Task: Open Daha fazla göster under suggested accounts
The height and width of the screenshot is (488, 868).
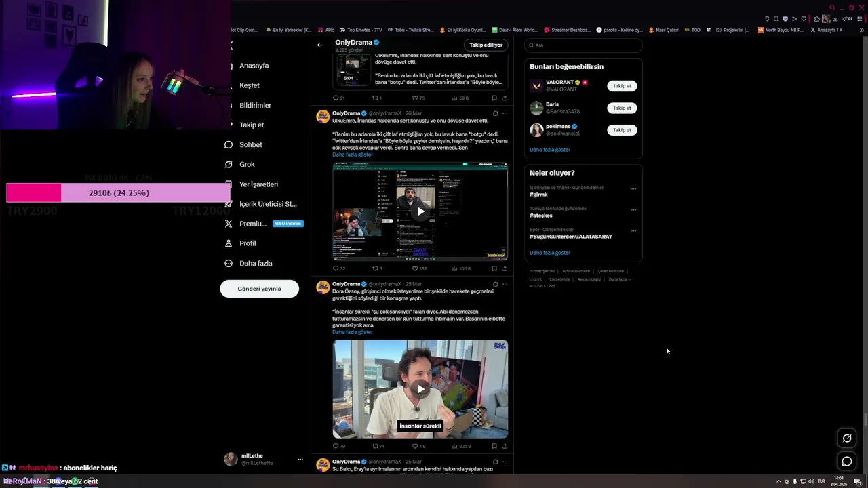Action: pos(550,150)
